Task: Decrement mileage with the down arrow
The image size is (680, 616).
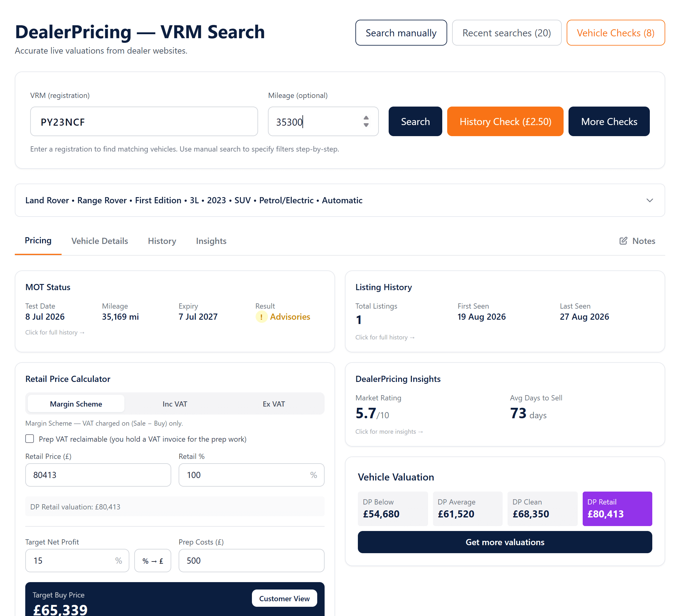Action: pyautogui.click(x=366, y=125)
